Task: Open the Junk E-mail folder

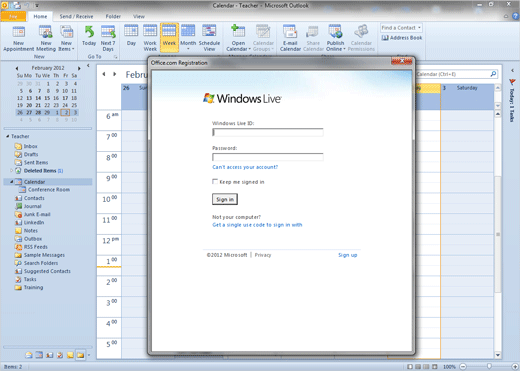Action: tap(37, 214)
